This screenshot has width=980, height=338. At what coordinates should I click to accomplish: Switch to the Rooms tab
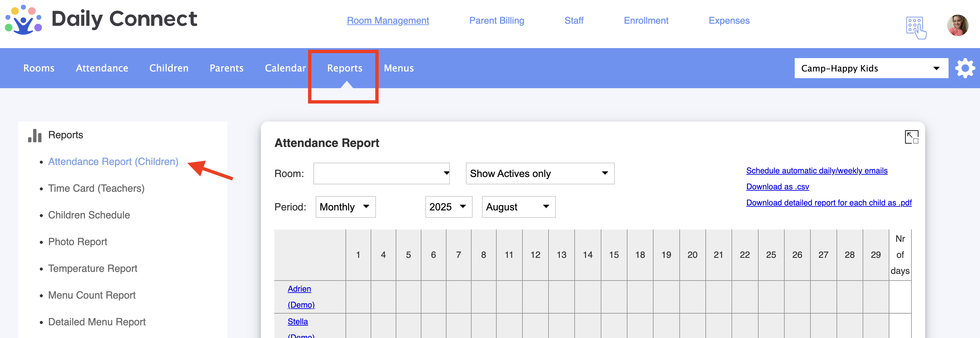(39, 68)
